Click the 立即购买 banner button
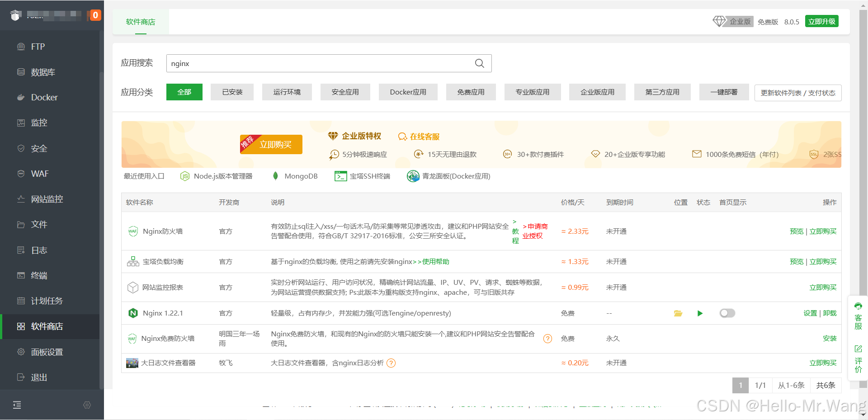868x420 pixels. coord(271,144)
